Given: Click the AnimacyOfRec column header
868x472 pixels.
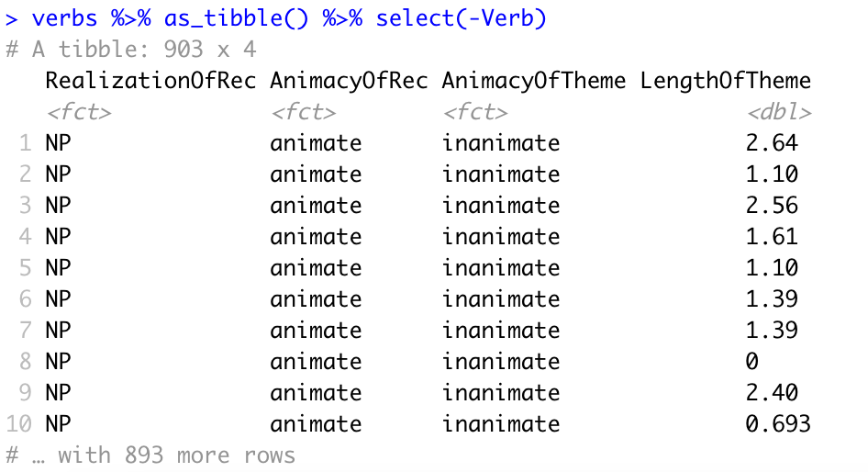Looking at the screenshot, I should point(348,81).
